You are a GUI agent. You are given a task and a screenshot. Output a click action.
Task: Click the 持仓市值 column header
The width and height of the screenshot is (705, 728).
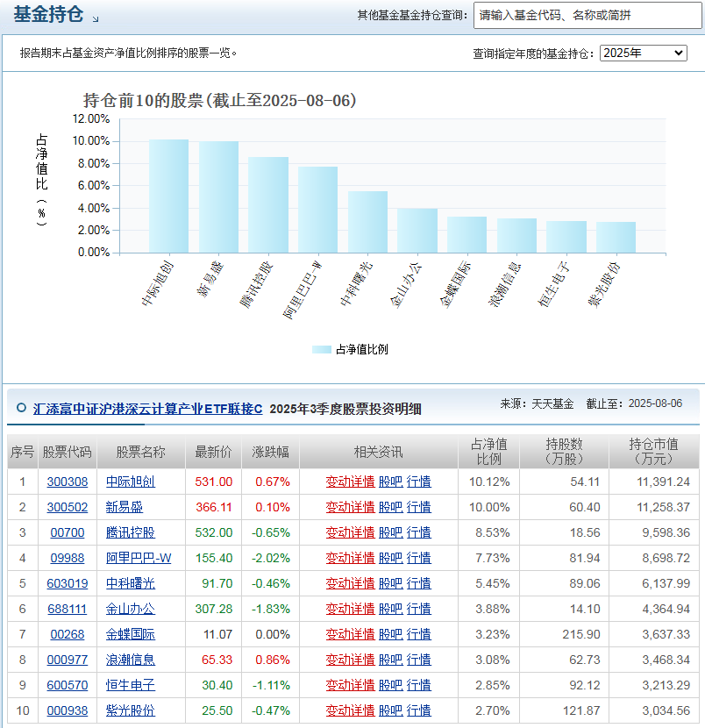[x=653, y=452]
